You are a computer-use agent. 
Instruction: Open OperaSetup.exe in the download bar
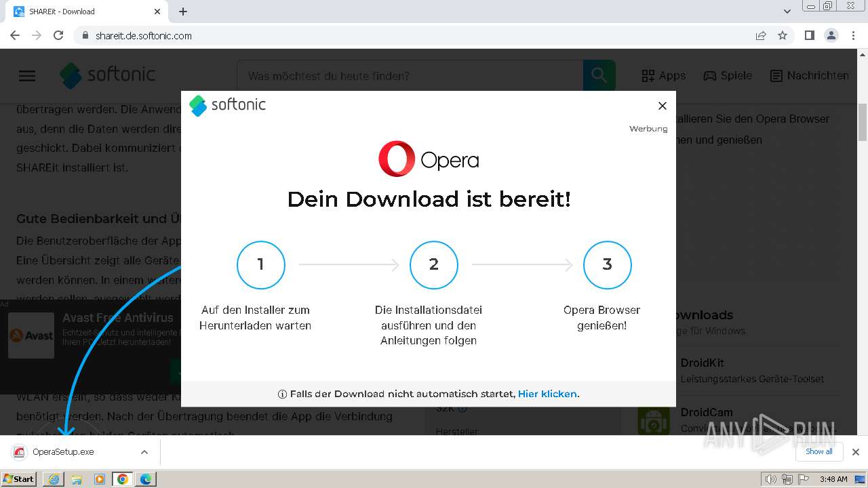pyautogui.click(x=63, y=452)
